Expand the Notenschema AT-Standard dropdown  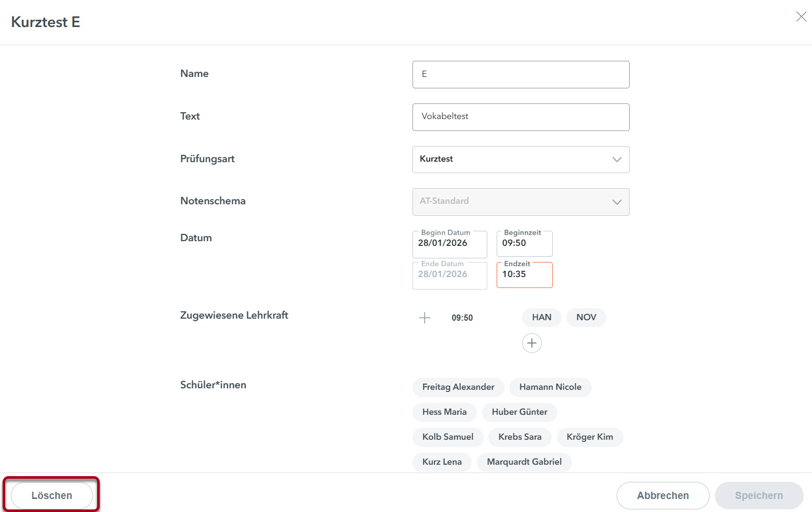(521, 202)
